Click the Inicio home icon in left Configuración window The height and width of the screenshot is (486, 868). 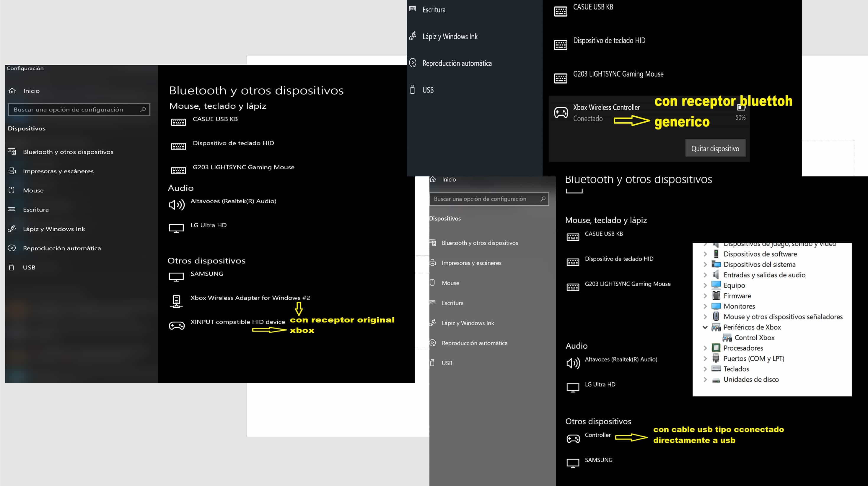coord(12,91)
